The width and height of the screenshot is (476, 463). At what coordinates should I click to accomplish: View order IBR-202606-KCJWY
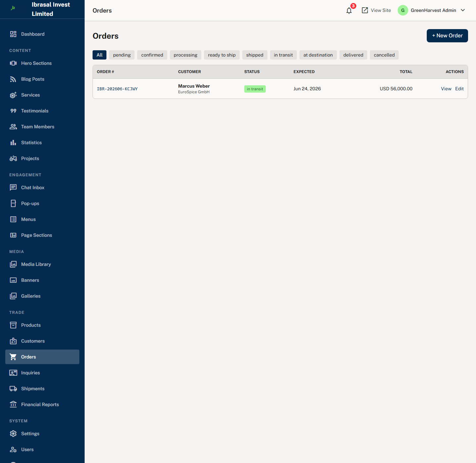click(x=446, y=89)
